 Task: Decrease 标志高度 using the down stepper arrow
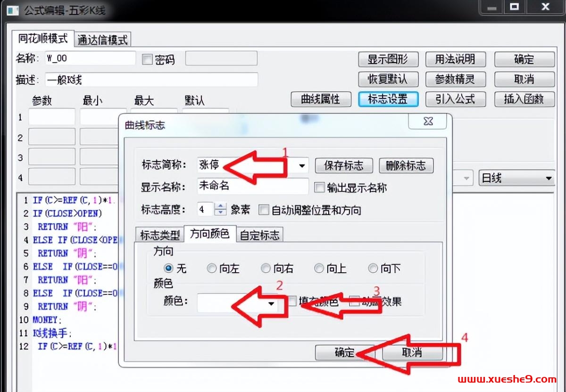click(220, 212)
